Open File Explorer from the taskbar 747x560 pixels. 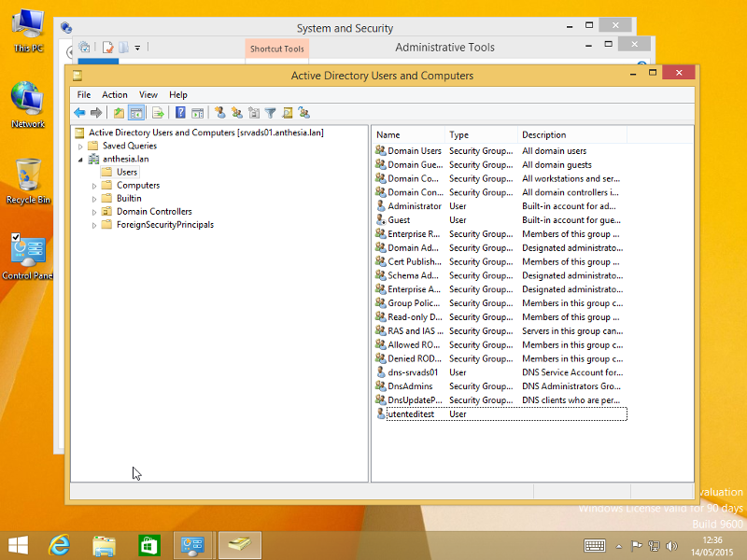click(x=104, y=546)
